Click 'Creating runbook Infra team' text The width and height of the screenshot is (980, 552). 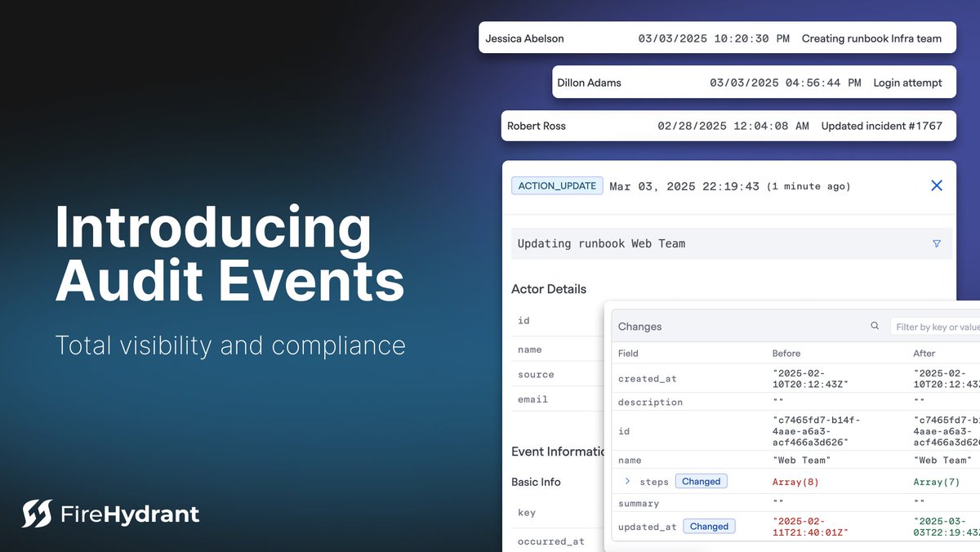tap(871, 38)
